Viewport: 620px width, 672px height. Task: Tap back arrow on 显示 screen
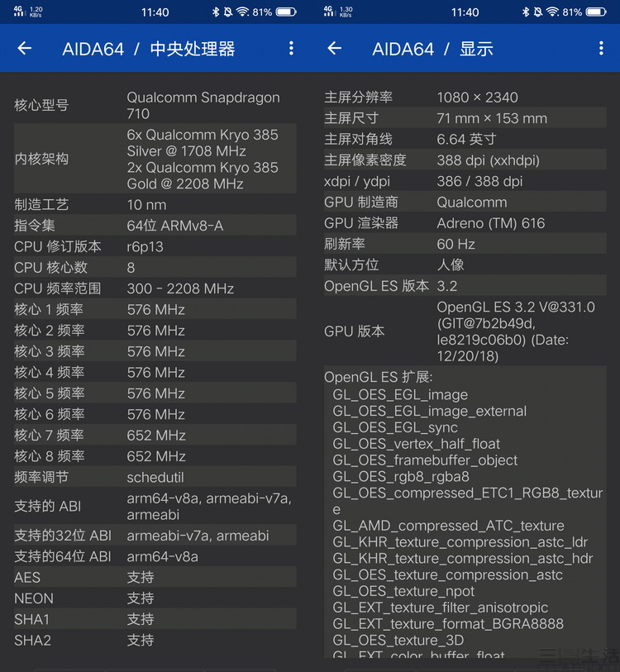335,49
